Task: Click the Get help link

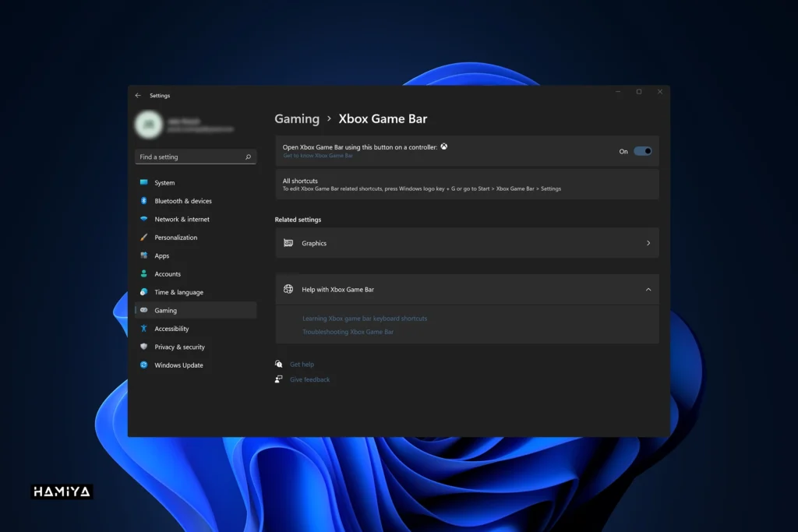Action: (x=302, y=365)
